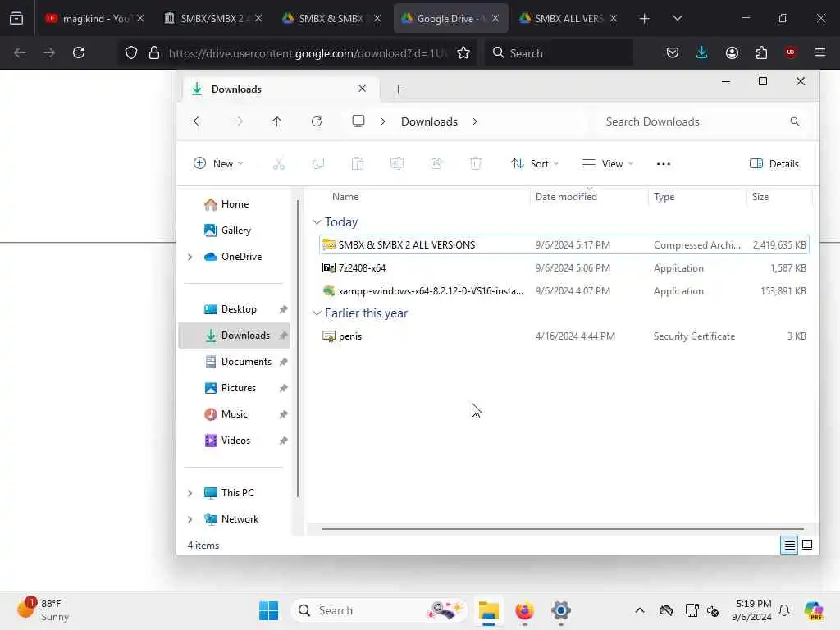
Task: Select the 7z2408-x64 application file
Action: (x=564, y=268)
